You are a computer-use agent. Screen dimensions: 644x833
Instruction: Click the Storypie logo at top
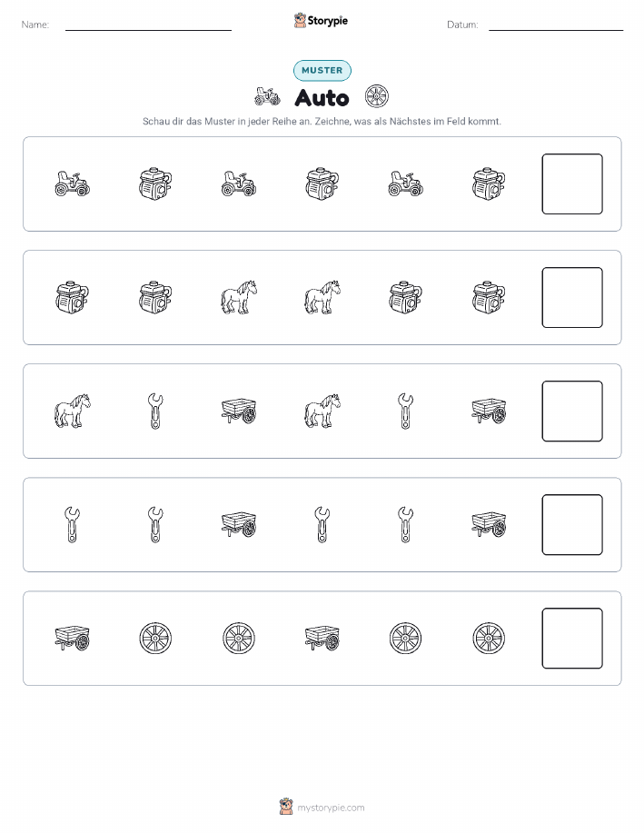(x=321, y=21)
